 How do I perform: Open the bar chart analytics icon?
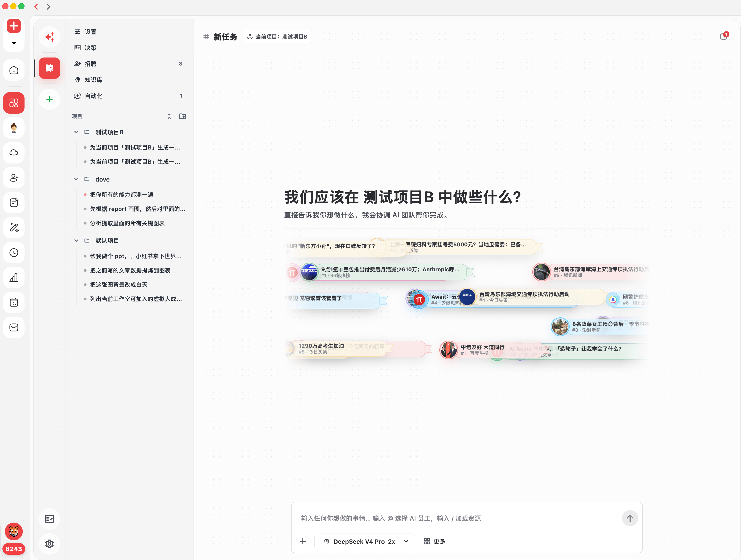14,278
